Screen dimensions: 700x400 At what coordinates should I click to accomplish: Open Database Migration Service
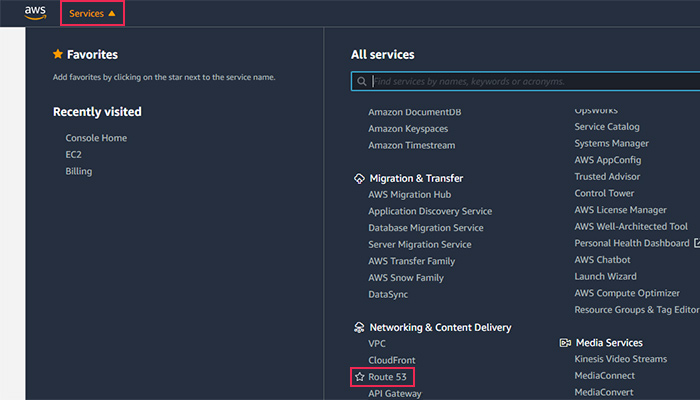426,228
